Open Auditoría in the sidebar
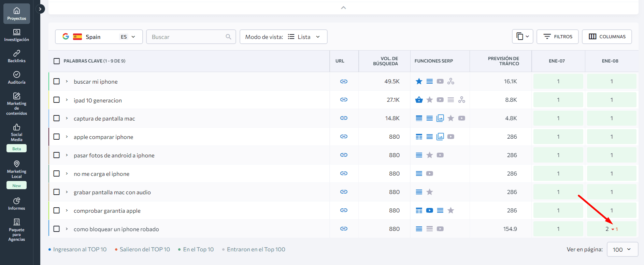The image size is (644, 265). [x=17, y=78]
